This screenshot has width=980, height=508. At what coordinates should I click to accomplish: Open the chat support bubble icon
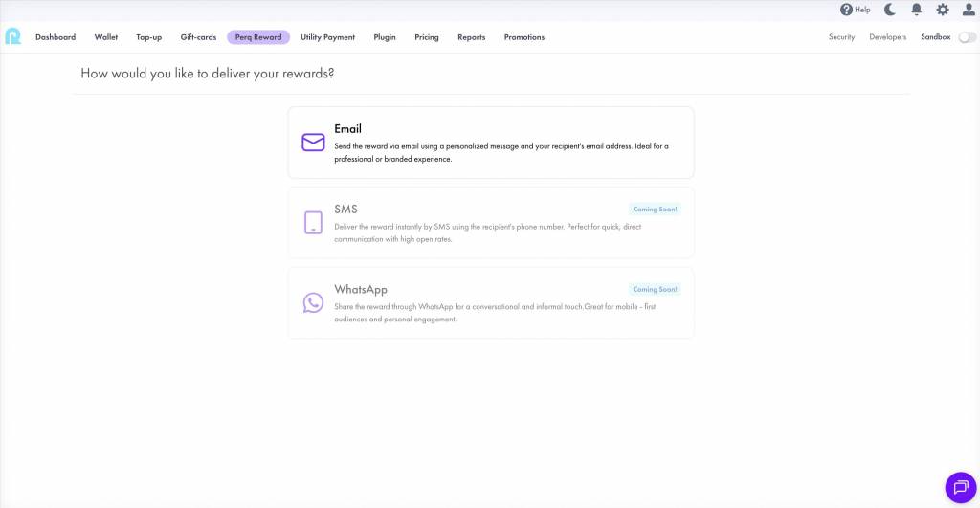960,487
